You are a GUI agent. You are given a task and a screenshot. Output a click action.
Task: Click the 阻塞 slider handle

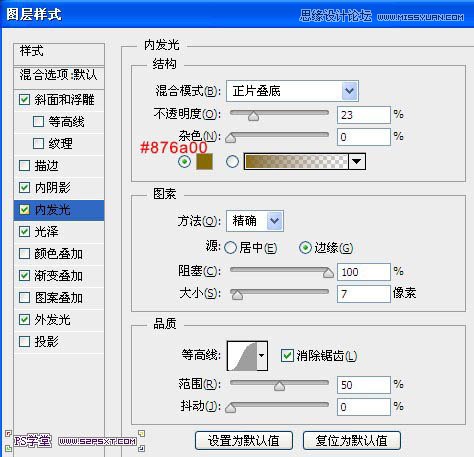click(x=328, y=272)
